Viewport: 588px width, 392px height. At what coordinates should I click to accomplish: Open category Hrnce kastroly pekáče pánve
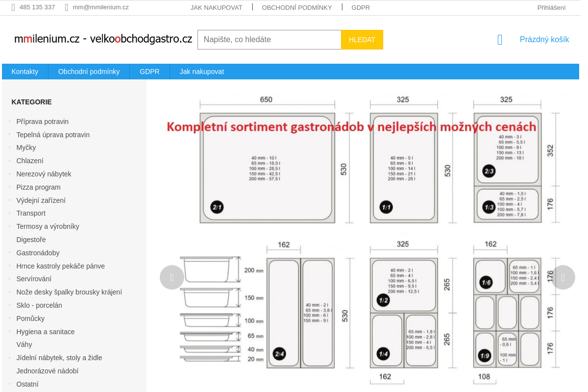[x=60, y=266]
